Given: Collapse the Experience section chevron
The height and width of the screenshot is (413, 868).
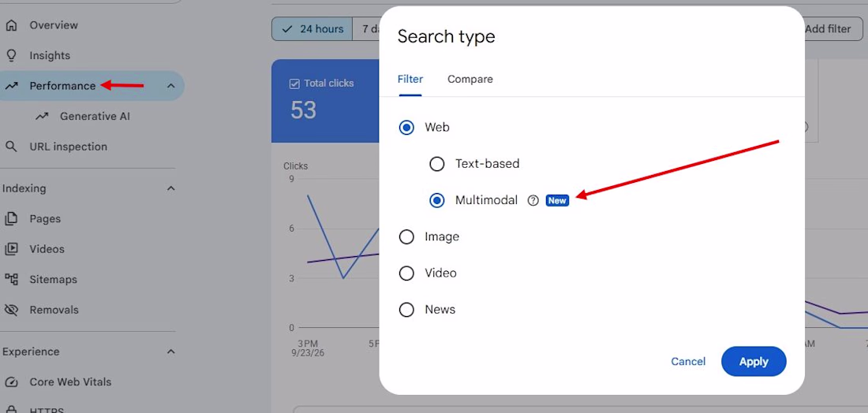Looking at the screenshot, I should pos(171,352).
